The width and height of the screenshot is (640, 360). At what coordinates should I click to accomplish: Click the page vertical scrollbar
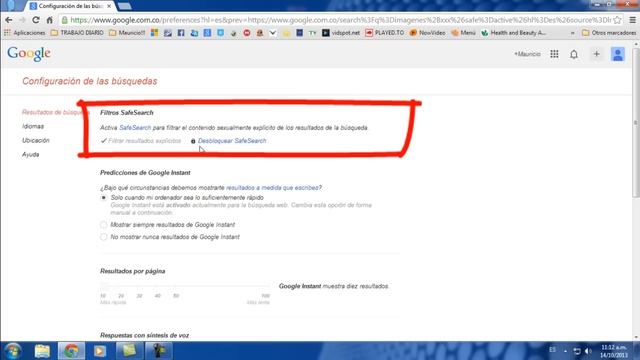coord(636,122)
